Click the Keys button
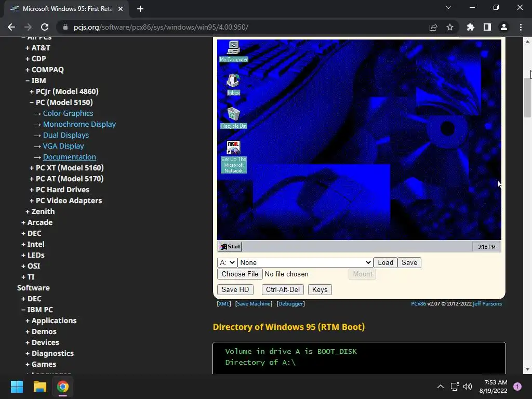The width and height of the screenshot is (532, 399). click(x=320, y=290)
